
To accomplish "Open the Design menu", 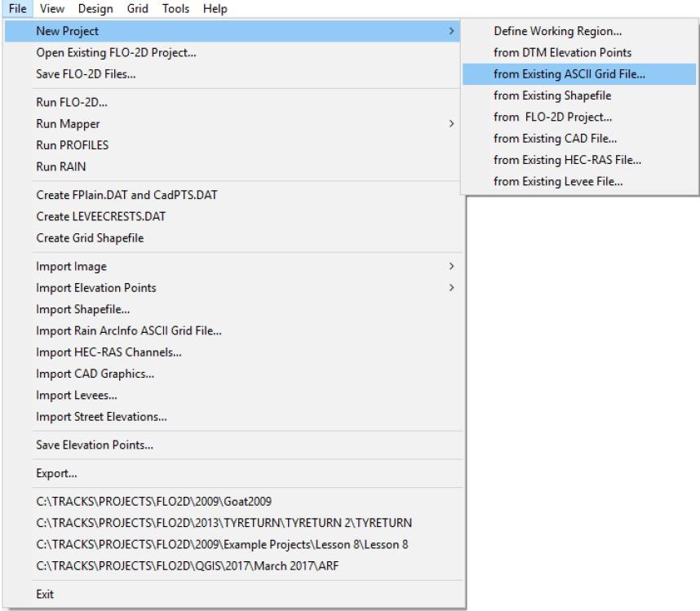I will (95, 9).
